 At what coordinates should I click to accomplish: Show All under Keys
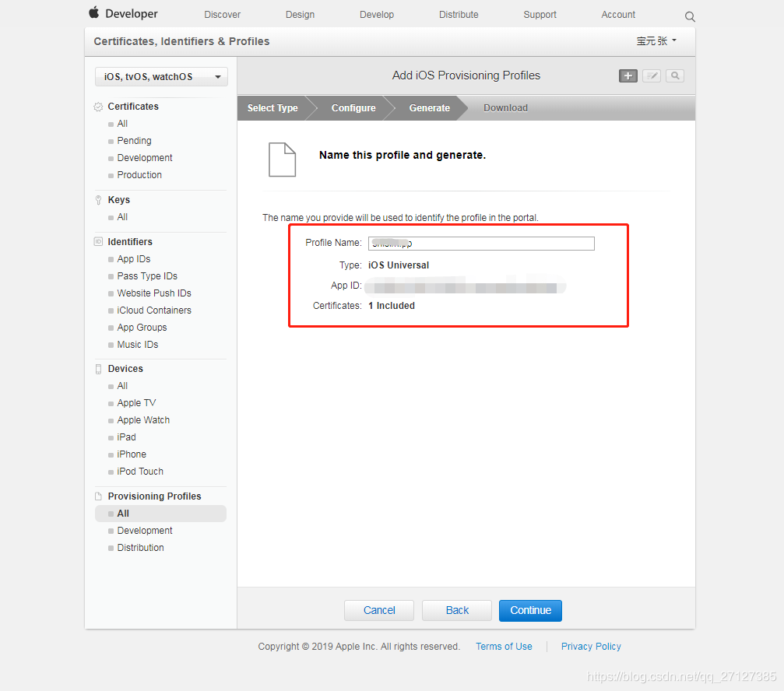(x=122, y=217)
